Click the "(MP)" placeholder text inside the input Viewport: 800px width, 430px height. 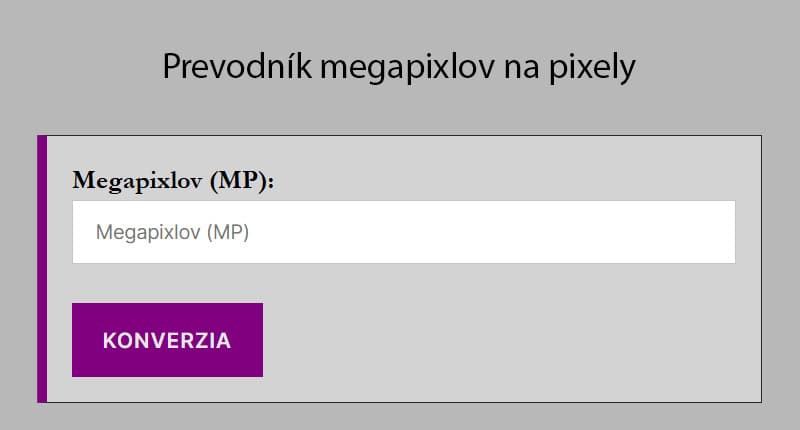pos(227,232)
